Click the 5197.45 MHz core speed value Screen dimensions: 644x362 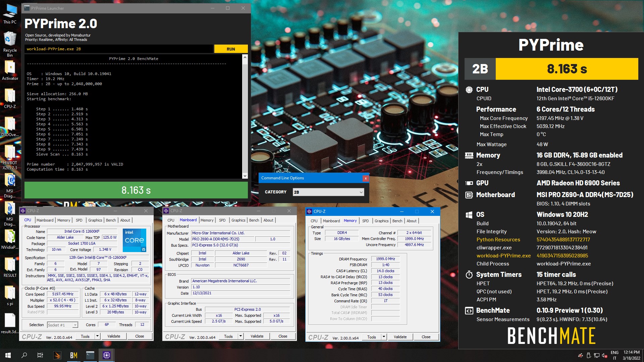tap(63, 294)
